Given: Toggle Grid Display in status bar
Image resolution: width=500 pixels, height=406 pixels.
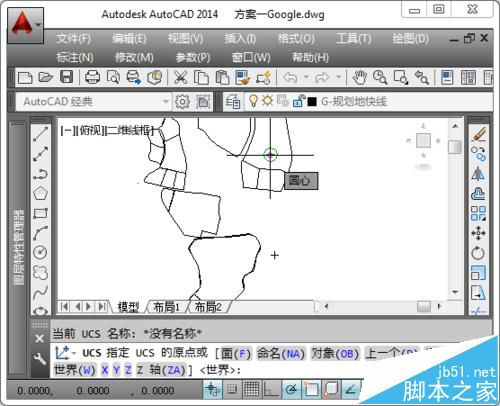Looking at the screenshot, I should [251, 389].
